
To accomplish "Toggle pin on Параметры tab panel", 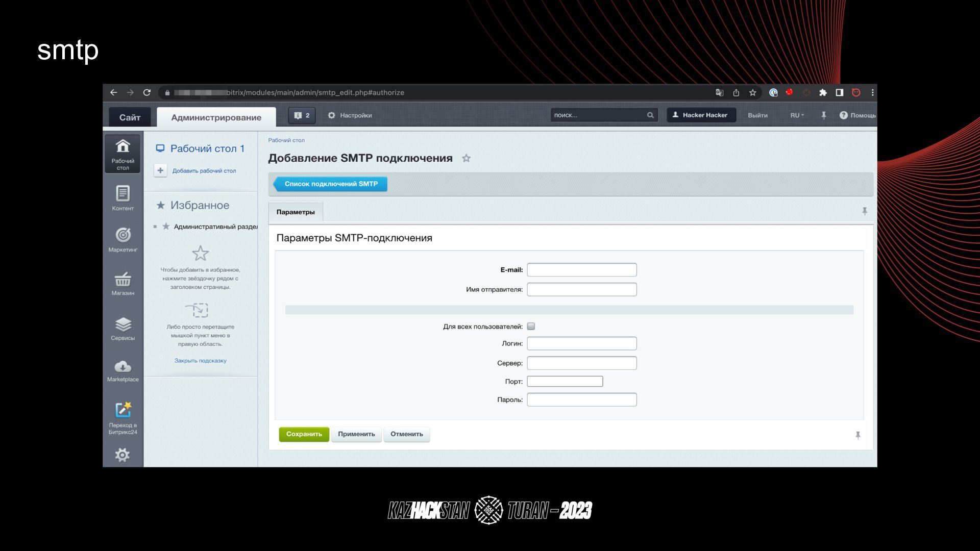I will (x=864, y=211).
